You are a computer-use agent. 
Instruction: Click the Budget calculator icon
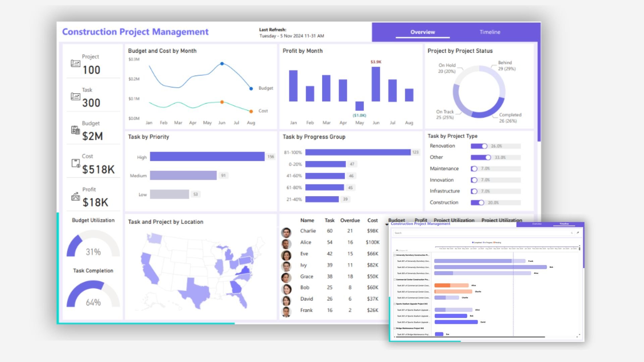click(75, 130)
